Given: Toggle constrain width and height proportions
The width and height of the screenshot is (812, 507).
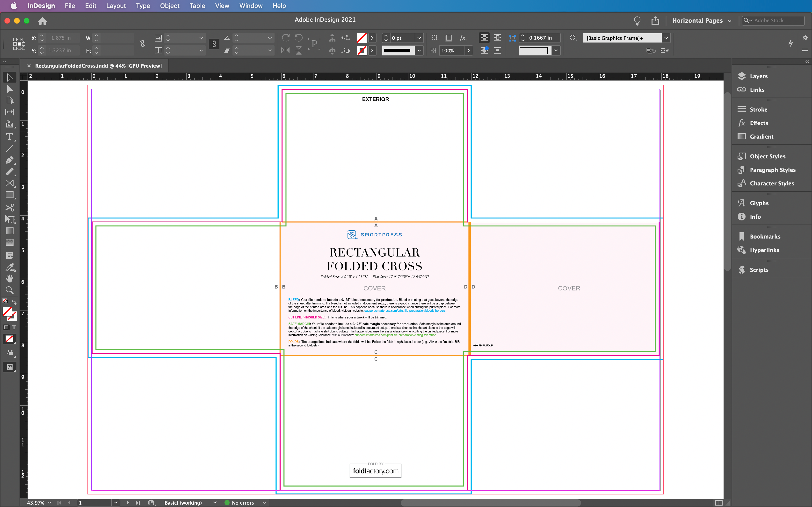Looking at the screenshot, I should pyautogui.click(x=143, y=44).
